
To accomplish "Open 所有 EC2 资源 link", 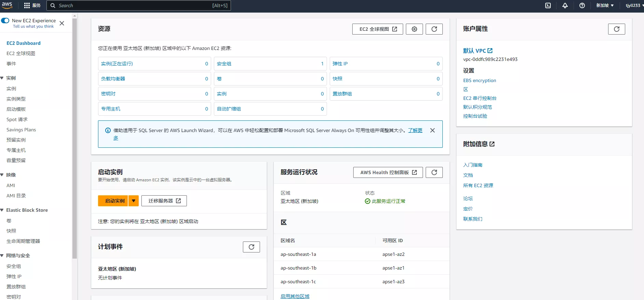I will point(478,185).
